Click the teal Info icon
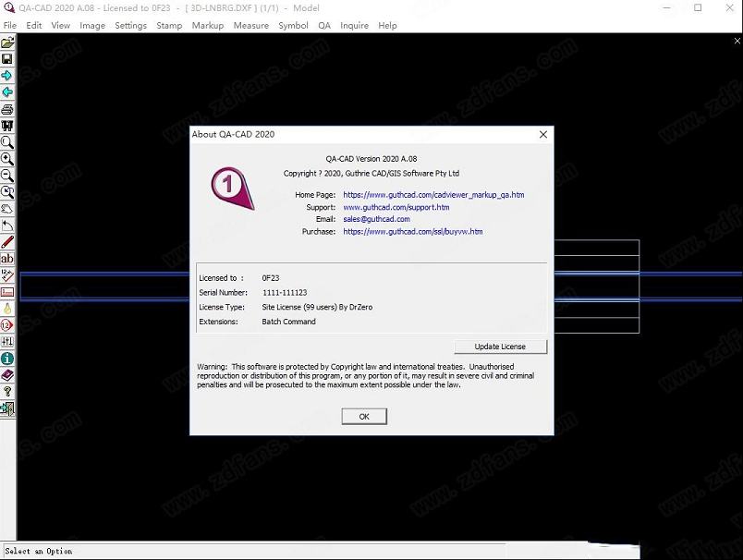Viewport: 743px width, 560px height. pyautogui.click(x=7, y=359)
